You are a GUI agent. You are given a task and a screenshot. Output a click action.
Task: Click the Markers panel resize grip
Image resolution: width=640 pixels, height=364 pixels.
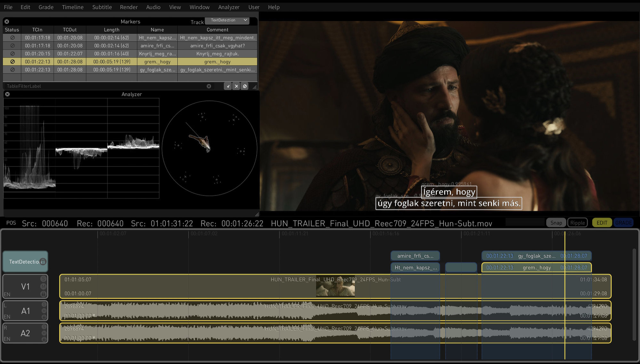pyautogui.click(x=255, y=87)
